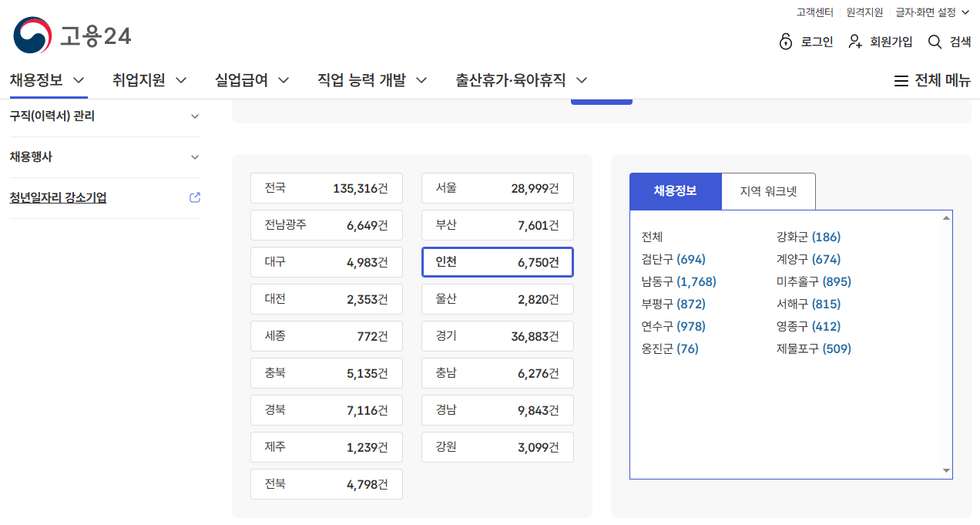Screen dimensions: 980x525
Task: Open the 출산휴가·육아휴직 menu
Action: tap(511, 80)
